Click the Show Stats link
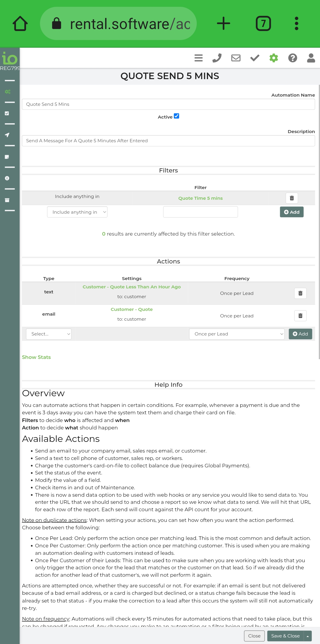Screen dimensions: 320x644 pos(36,357)
